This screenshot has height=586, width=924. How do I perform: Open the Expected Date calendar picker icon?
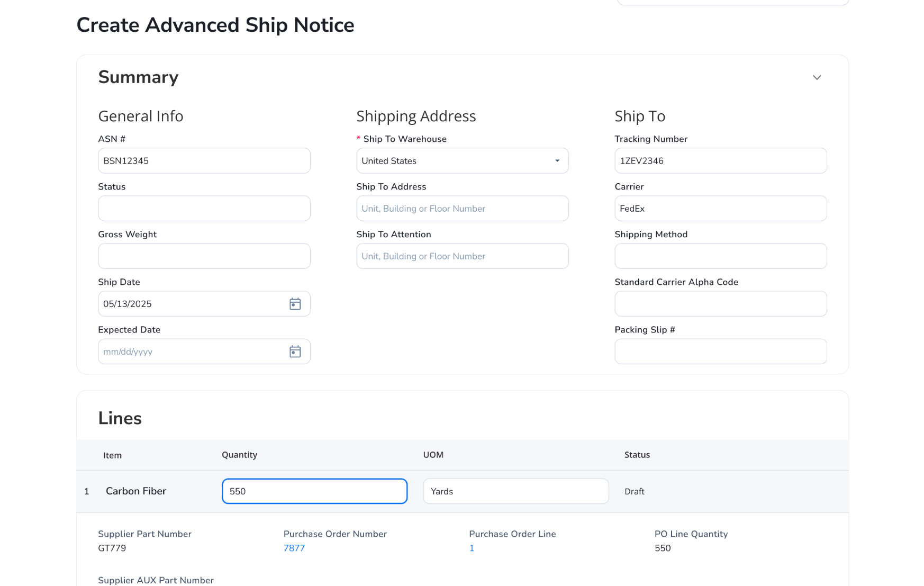[295, 351]
